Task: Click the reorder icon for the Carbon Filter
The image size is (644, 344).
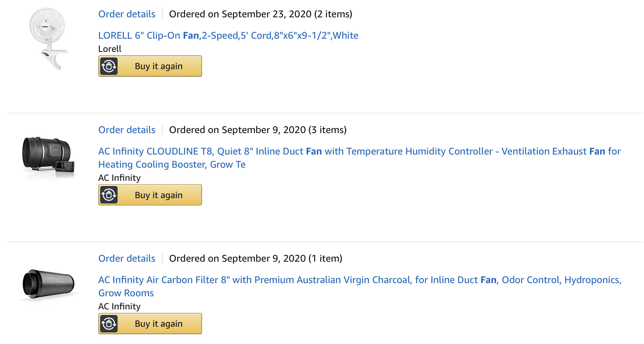Action: coord(109,324)
